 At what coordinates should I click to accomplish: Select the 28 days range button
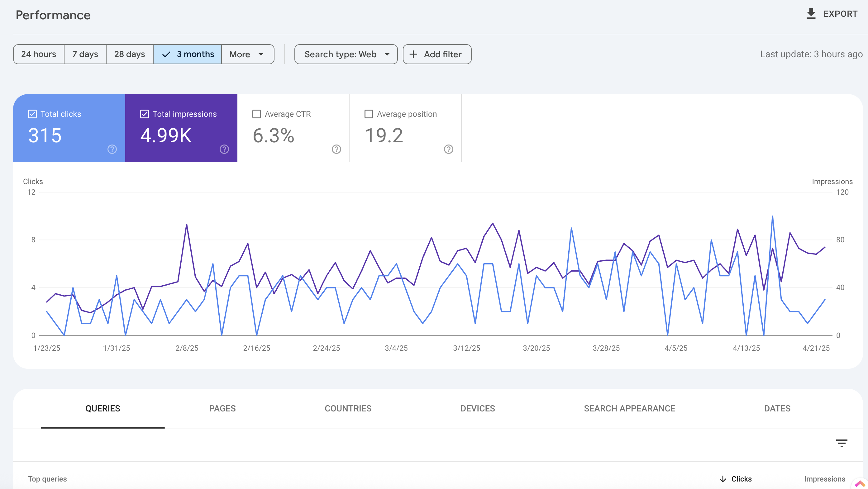pyautogui.click(x=129, y=54)
